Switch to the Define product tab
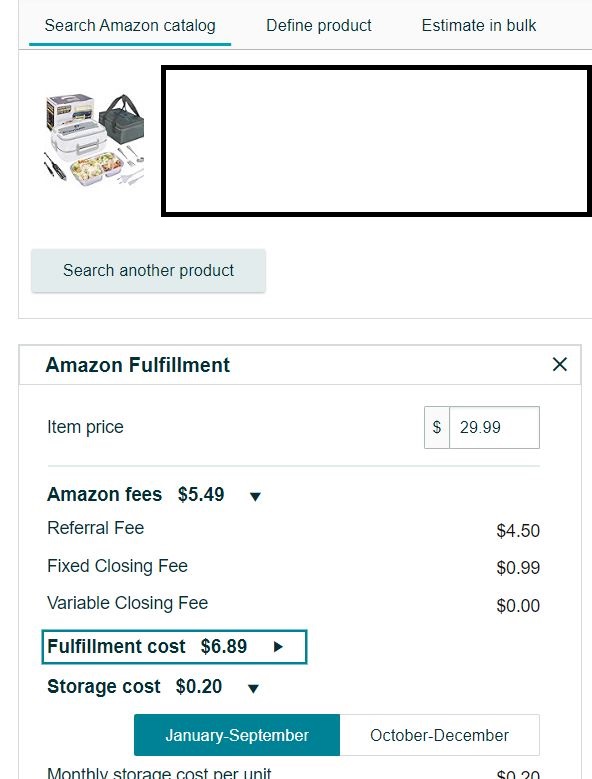Image resolution: width=592 pixels, height=779 pixels. 319,25
